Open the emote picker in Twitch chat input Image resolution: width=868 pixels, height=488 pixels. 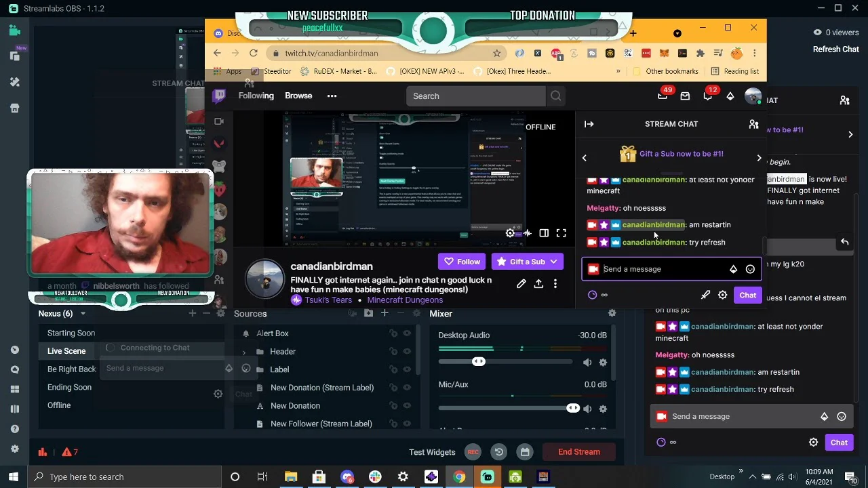point(750,269)
